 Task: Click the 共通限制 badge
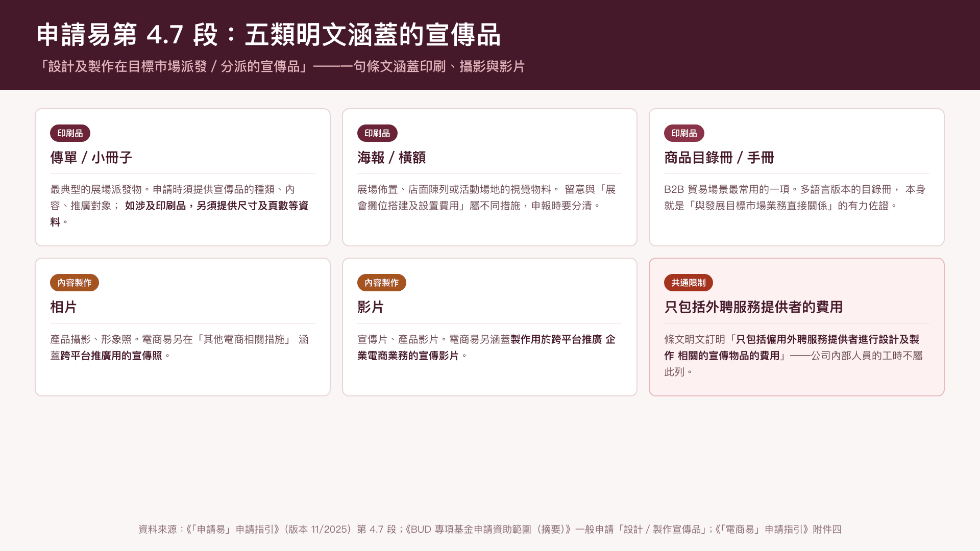[x=689, y=283]
